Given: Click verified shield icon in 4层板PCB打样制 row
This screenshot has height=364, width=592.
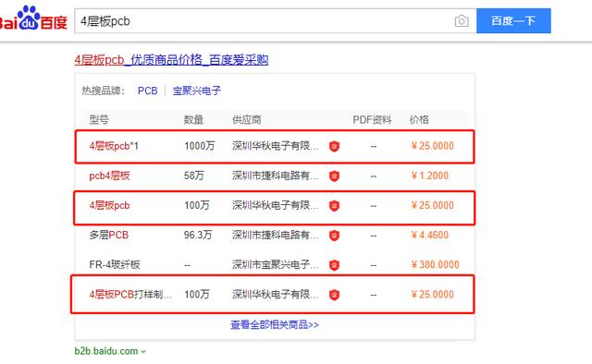Looking at the screenshot, I should pyautogui.click(x=334, y=295).
